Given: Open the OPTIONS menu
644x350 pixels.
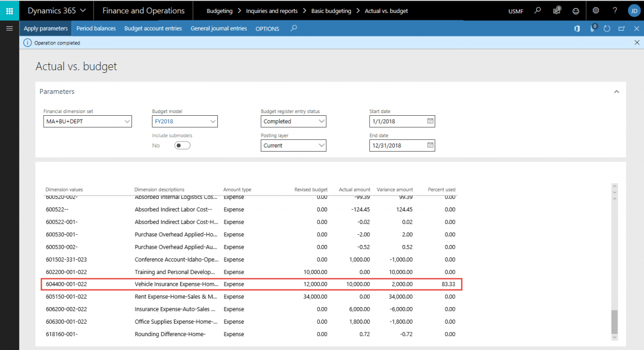Looking at the screenshot, I should tap(267, 28).
